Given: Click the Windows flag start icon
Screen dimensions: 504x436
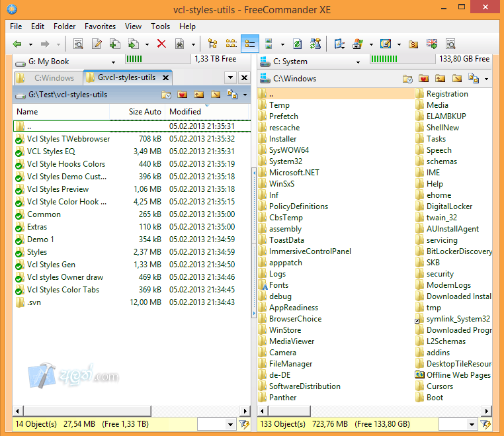Looking at the screenshot, I should (x=357, y=44).
